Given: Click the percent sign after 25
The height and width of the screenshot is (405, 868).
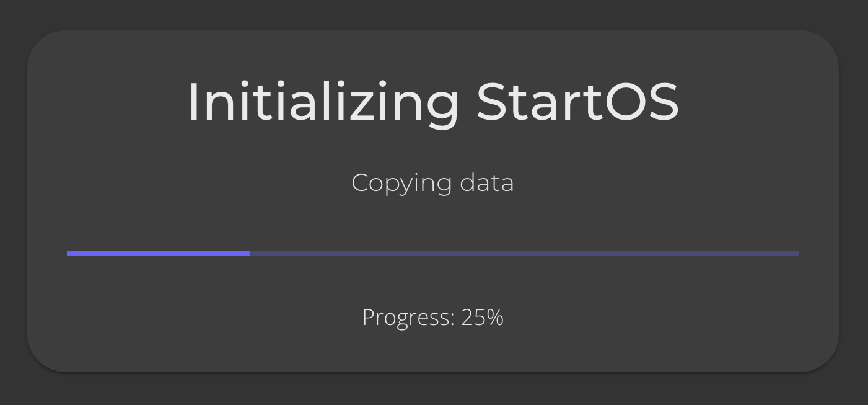Looking at the screenshot, I should tap(495, 318).
